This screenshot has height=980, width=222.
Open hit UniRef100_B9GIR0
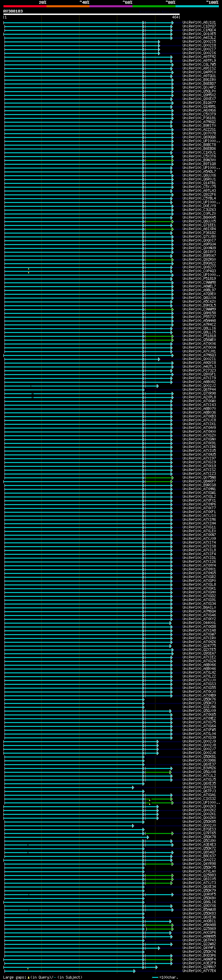(x=199, y=80)
